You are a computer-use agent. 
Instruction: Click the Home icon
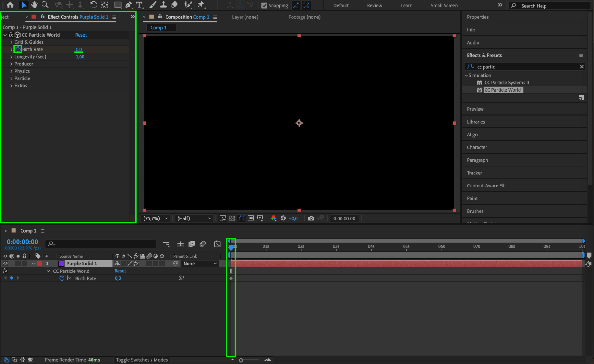pyautogui.click(x=10, y=5)
